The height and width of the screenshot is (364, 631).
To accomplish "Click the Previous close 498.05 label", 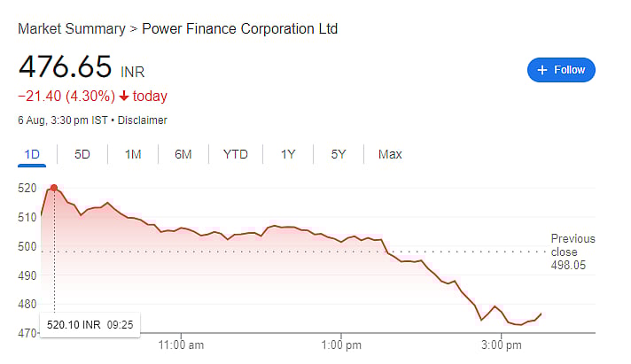I will tap(573, 252).
